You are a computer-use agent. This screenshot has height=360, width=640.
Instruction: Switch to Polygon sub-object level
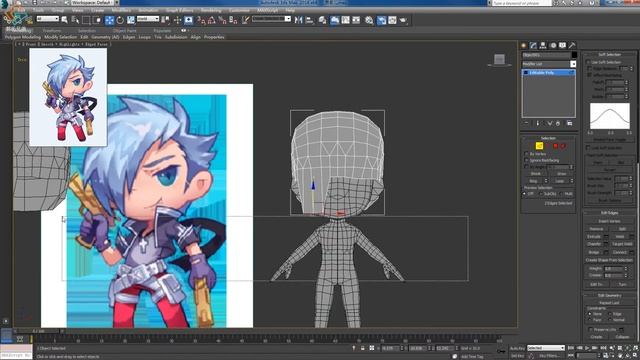click(556, 146)
